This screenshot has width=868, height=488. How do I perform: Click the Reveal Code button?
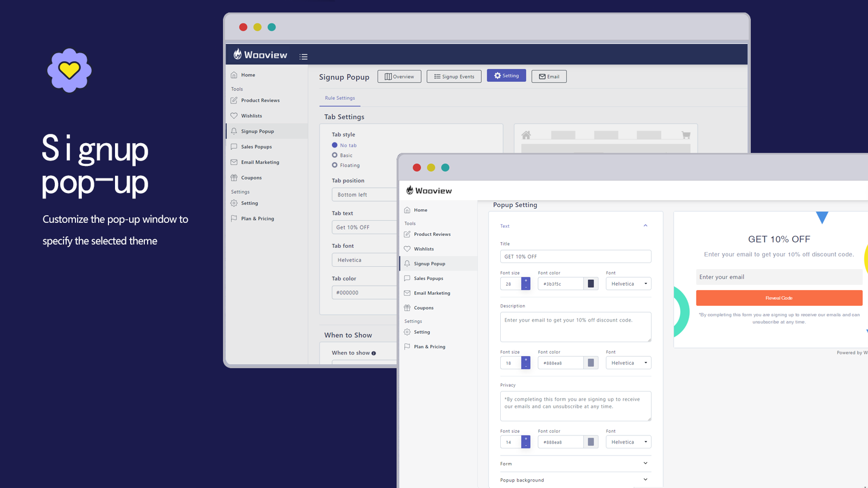(x=779, y=298)
